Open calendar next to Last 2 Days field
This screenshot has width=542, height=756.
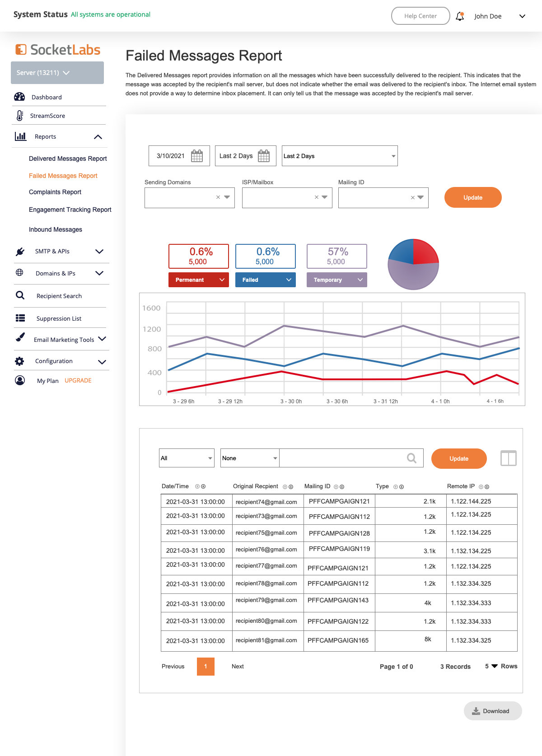coord(264,156)
